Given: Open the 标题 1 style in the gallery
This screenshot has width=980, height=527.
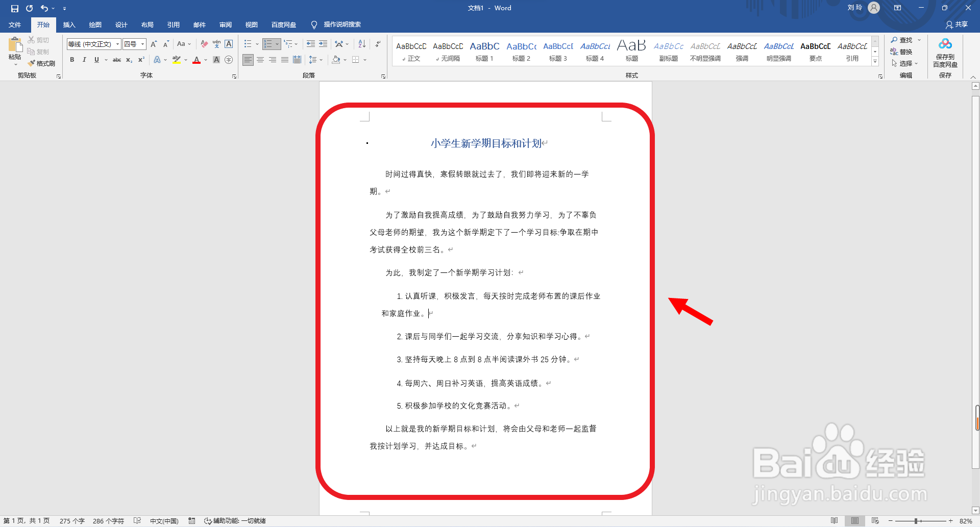Looking at the screenshot, I should (x=484, y=50).
